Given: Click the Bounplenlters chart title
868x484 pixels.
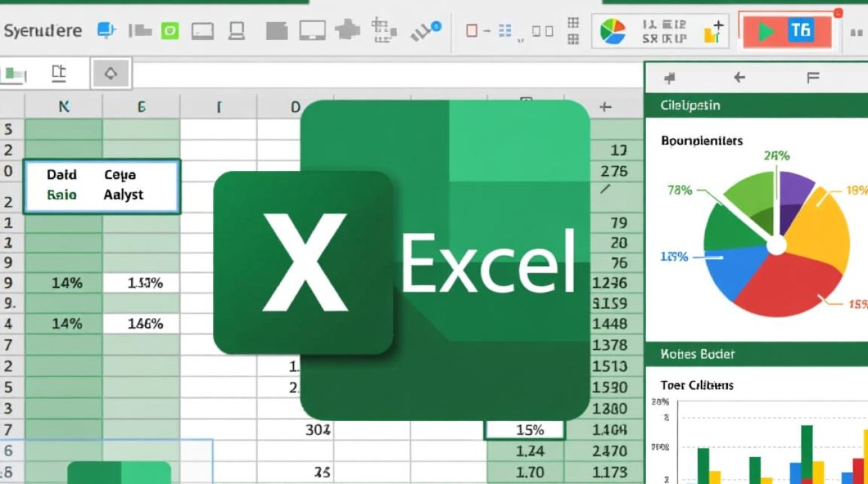Looking at the screenshot, I should [x=702, y=140].
